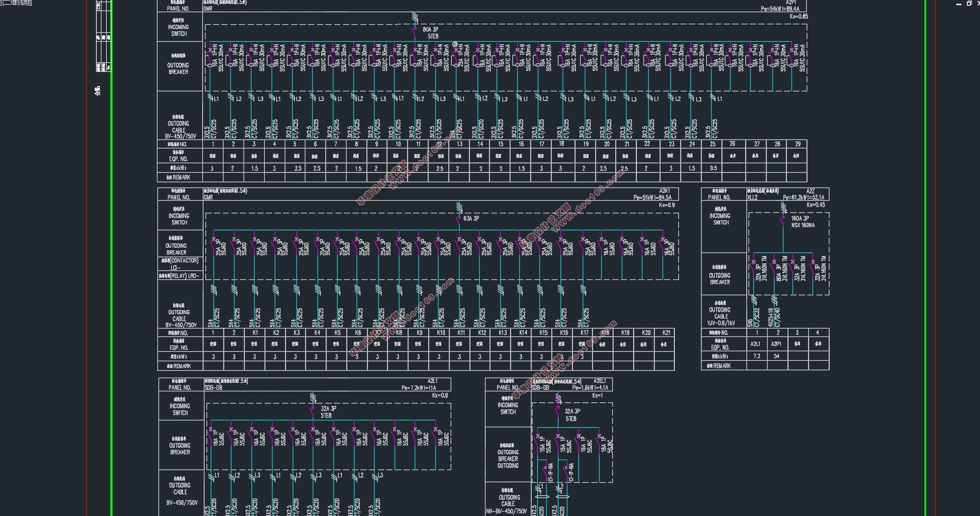This screenshot has width=980, height=516.
Task: Select the 63A 3P incoming switch label
Action: (x=471, y=218)
